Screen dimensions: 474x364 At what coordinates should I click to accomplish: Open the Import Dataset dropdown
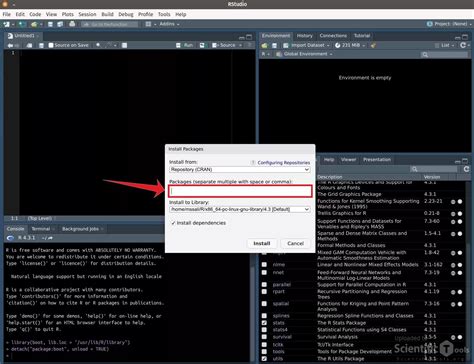(306, 45)
